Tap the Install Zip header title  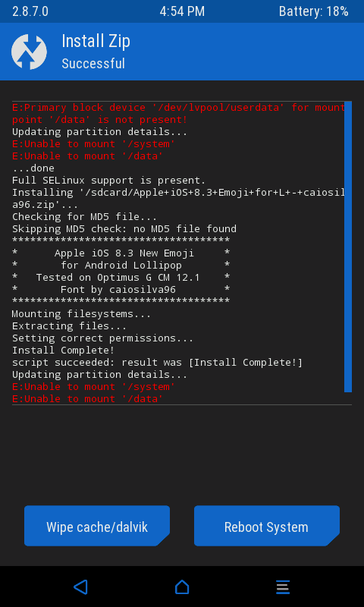[96, 41]
